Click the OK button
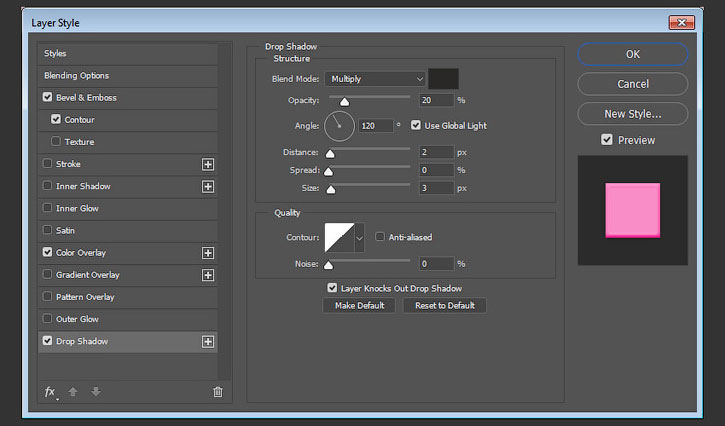 [x=632, y=54]
